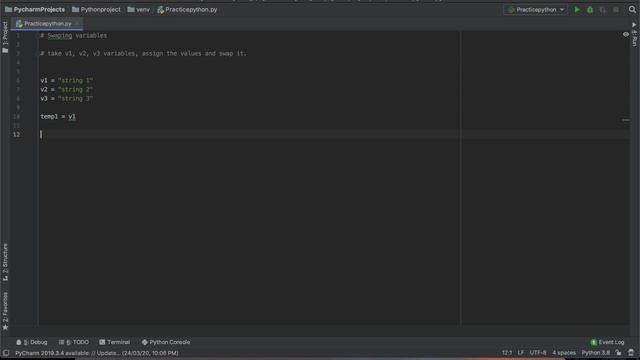
Task: Click PycharmProjects breadcrumb
Action: [35, 9]
